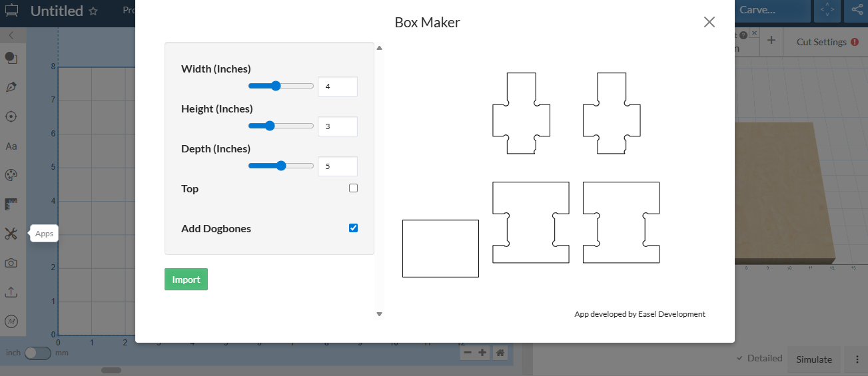Open the Apps wrench icon
This screenshot has height=376, width=868.
point(11,234)
